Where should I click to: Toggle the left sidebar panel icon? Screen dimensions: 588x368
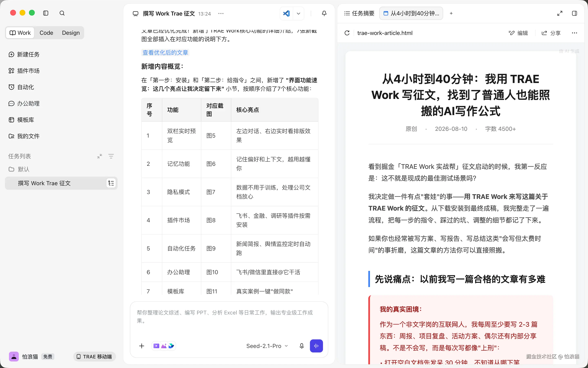click(46, 13)
